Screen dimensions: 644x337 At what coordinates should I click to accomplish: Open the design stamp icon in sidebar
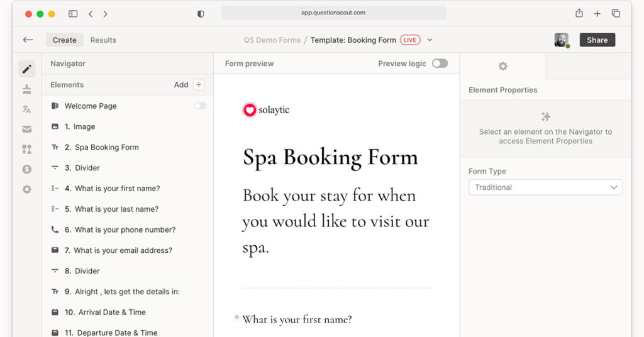tap(26, 89)
